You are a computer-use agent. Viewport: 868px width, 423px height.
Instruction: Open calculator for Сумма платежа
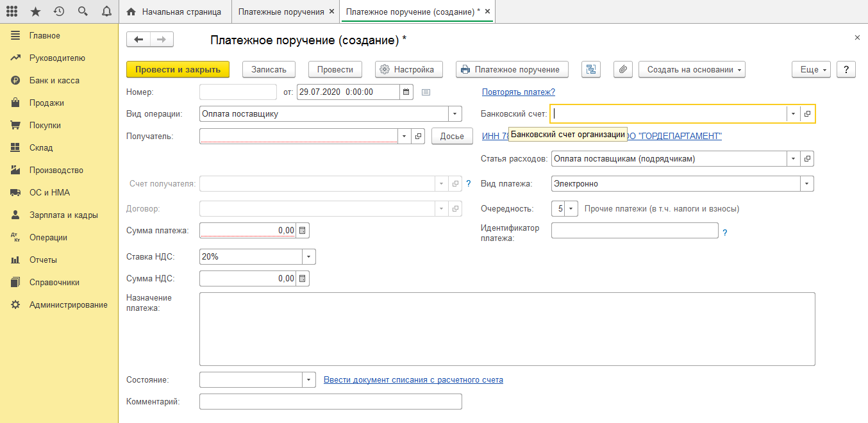(303, 230)
